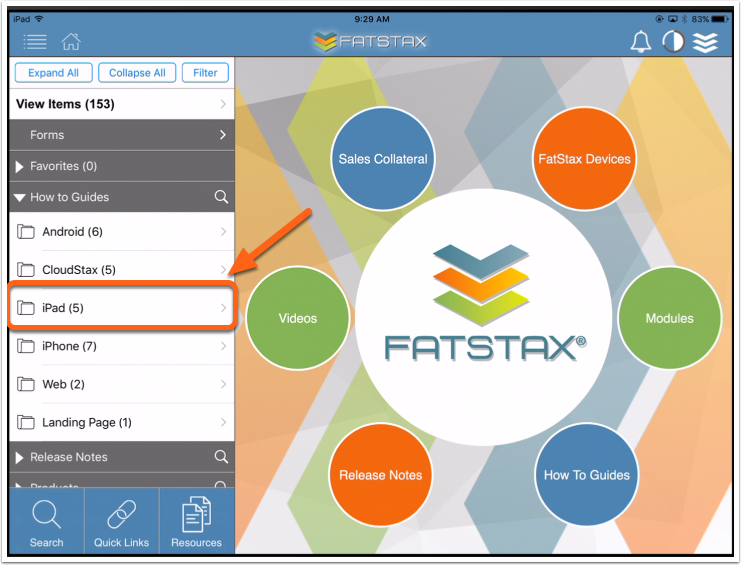The width and height of the screenshot is (741, 565).
Task: Click chevron on Landing Page row
Action: [224, 422]
